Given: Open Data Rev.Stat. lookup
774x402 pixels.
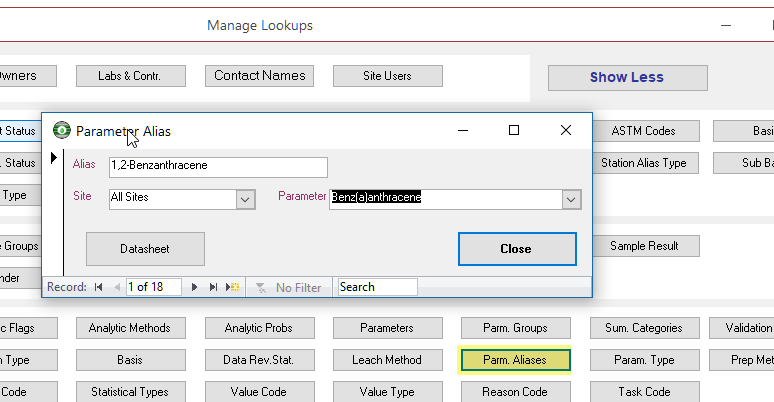Looking at the screenshot, I should (260, 360).
